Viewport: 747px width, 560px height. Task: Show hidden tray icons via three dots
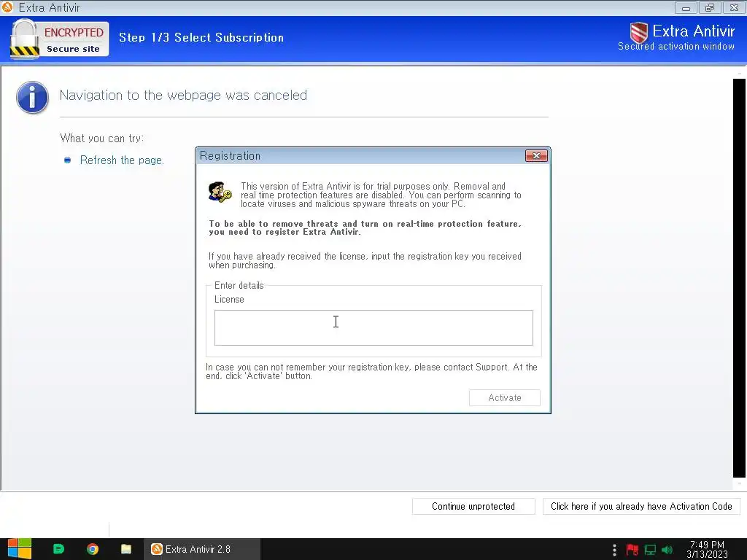614,550
